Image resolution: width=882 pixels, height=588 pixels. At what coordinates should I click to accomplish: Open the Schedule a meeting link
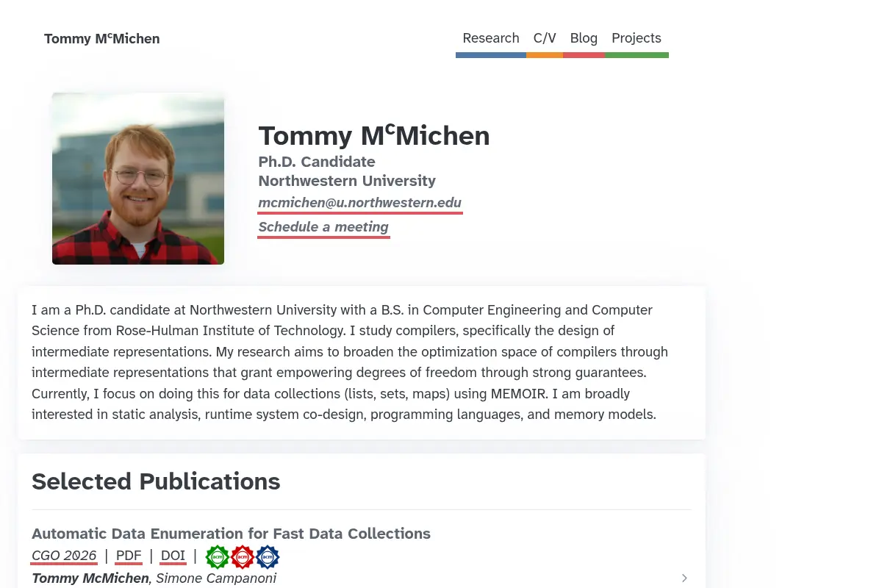[323, 227]
